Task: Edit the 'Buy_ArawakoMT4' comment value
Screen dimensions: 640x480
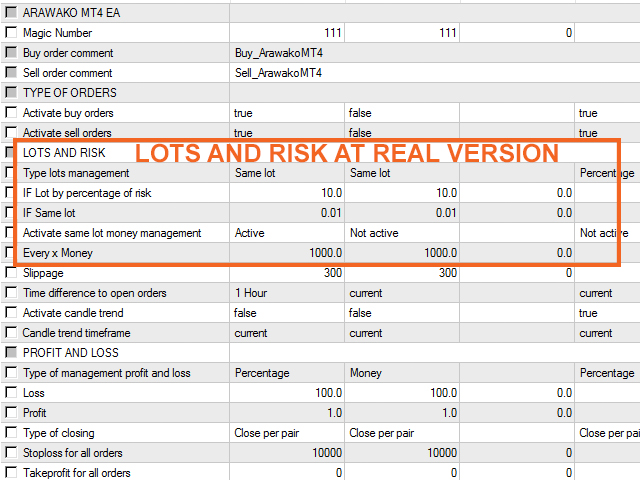Action: [279, 53]
